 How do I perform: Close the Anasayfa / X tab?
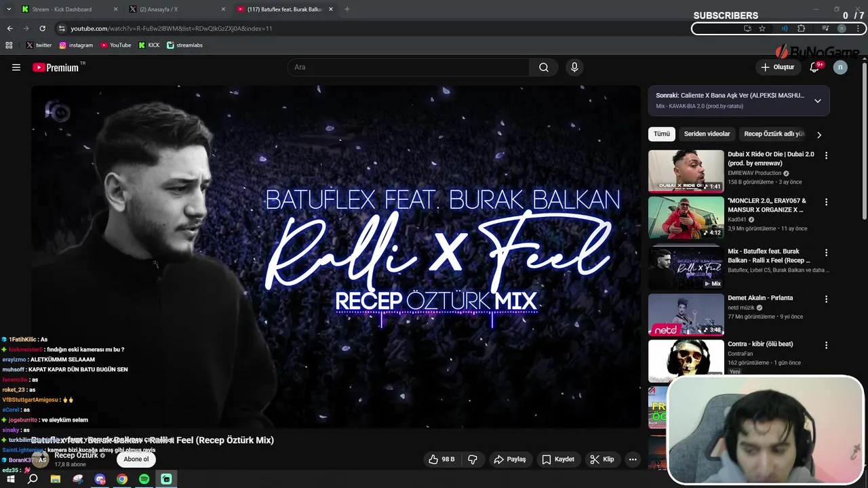(x=224, y=9)
